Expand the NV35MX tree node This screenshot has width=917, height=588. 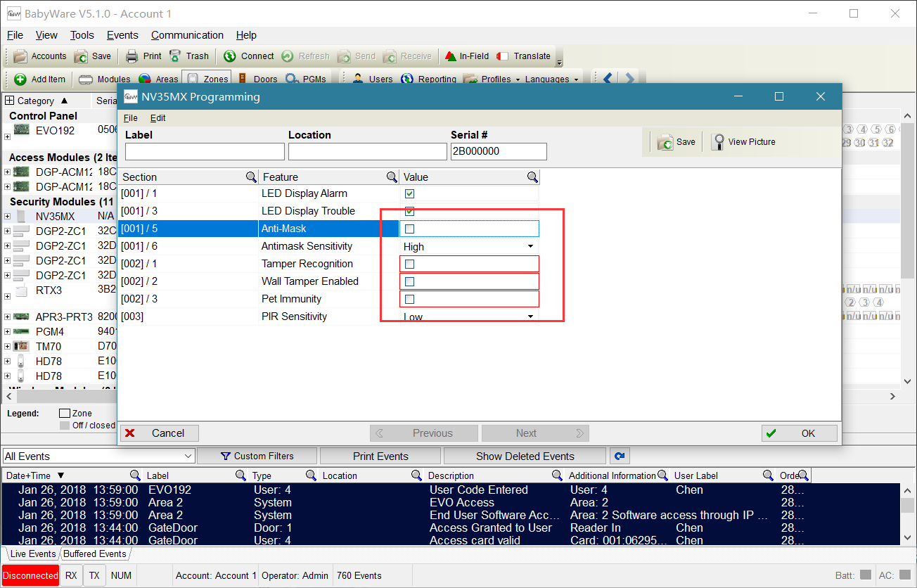tap(8, 217)
